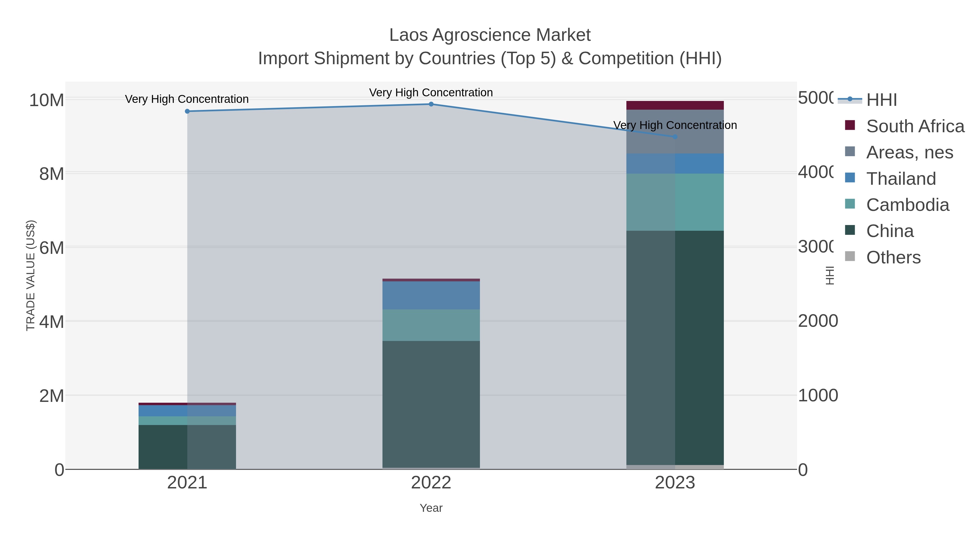Click the 2021 Very High Concentration annotation
This screenshot has height=551, width=980.
pyautogui.click(x=187, y=99)
